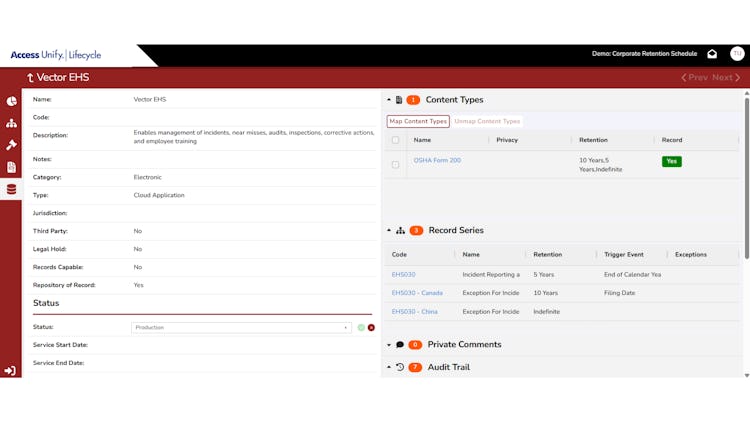Sort Content Types by Name column
This screenshot has height=422, width=750.
point(422,140)
